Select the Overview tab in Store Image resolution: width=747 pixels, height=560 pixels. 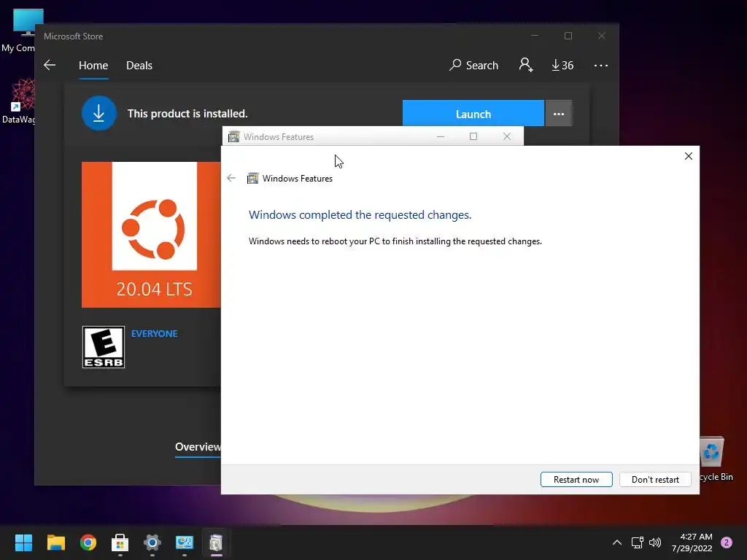(198, 447)
